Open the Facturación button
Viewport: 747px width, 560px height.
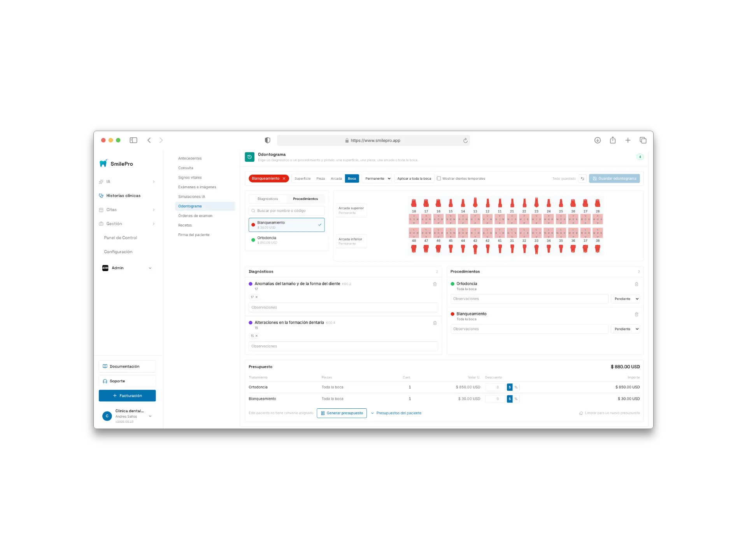point(127,395)
